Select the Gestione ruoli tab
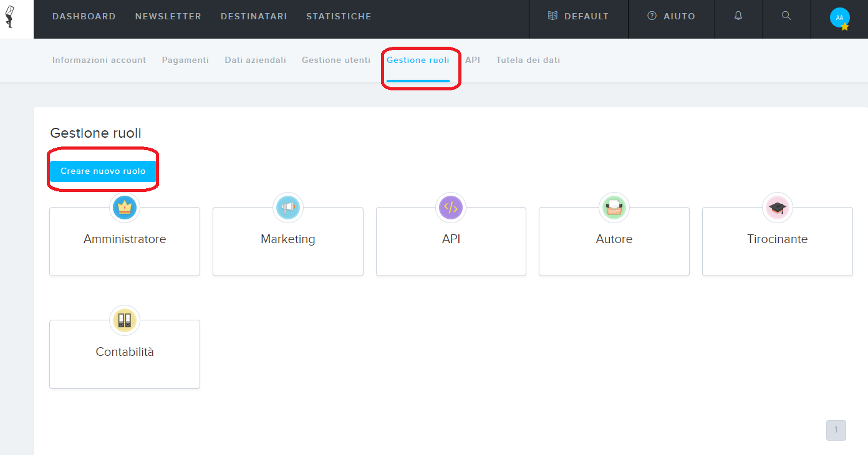 pos(418,60)
